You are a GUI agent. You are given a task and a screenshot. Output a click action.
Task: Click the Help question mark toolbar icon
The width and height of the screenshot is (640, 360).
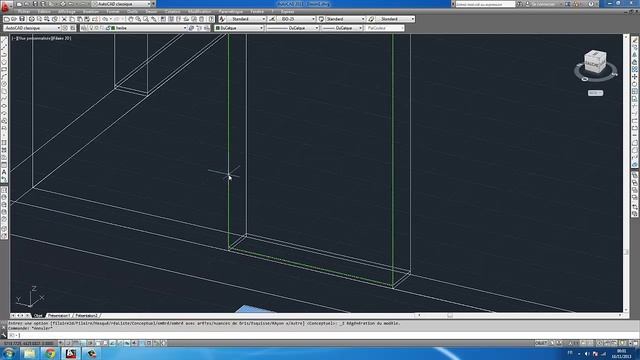pyautogui.click(x=211, y=19)
